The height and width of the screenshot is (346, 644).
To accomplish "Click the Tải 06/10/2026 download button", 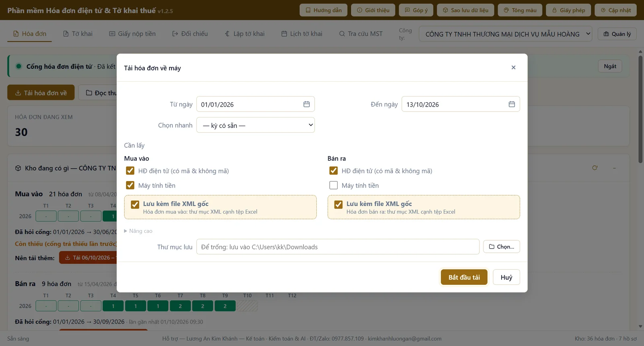I will coord(88,257).
